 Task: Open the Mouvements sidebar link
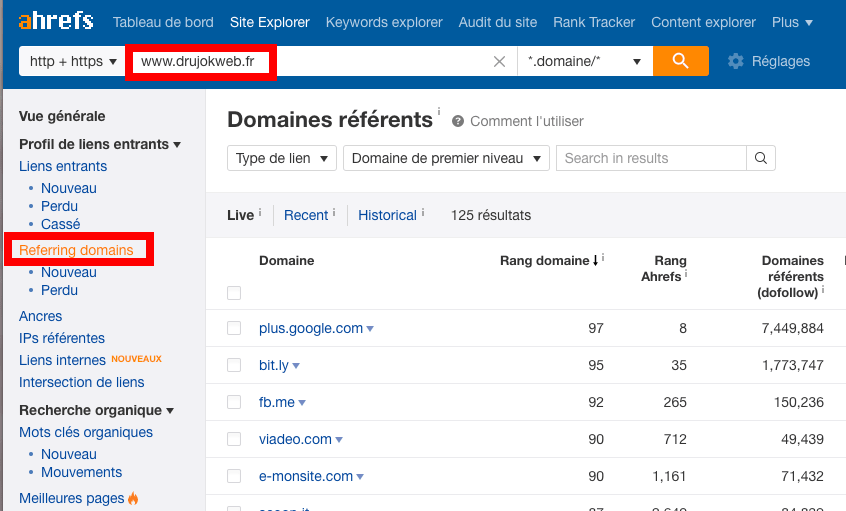(81, 472)
